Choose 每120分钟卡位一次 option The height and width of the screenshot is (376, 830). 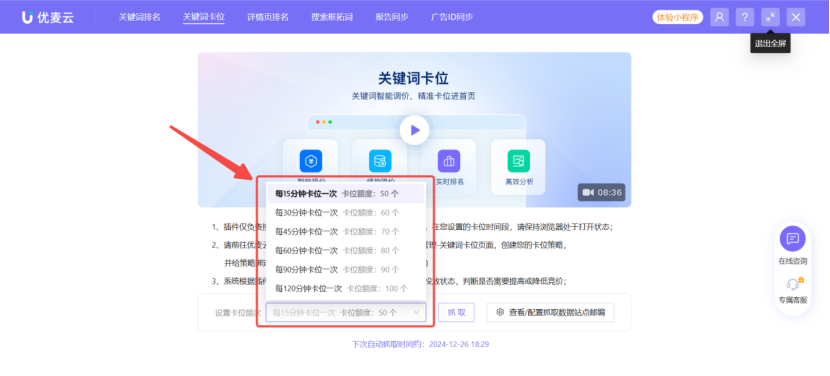coord(346,289)
